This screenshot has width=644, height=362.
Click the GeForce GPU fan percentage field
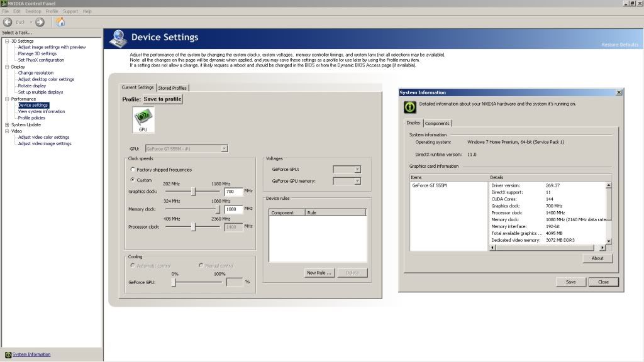coord(234,282)
